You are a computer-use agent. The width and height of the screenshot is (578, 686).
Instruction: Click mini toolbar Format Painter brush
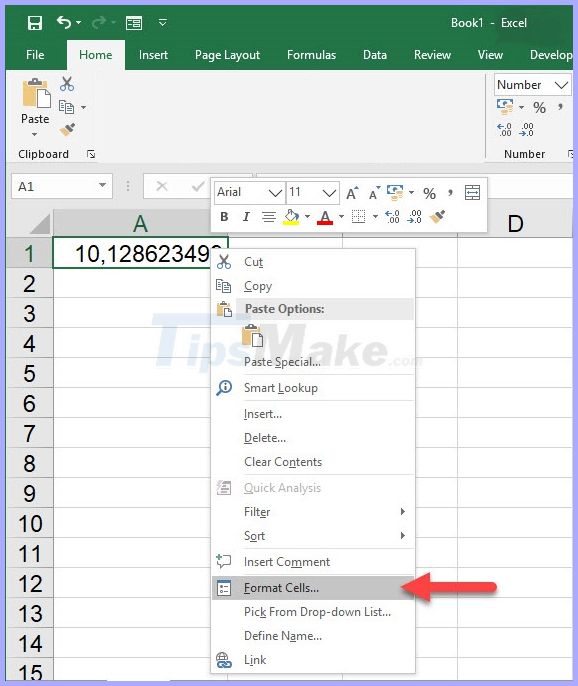click(438, 217)
